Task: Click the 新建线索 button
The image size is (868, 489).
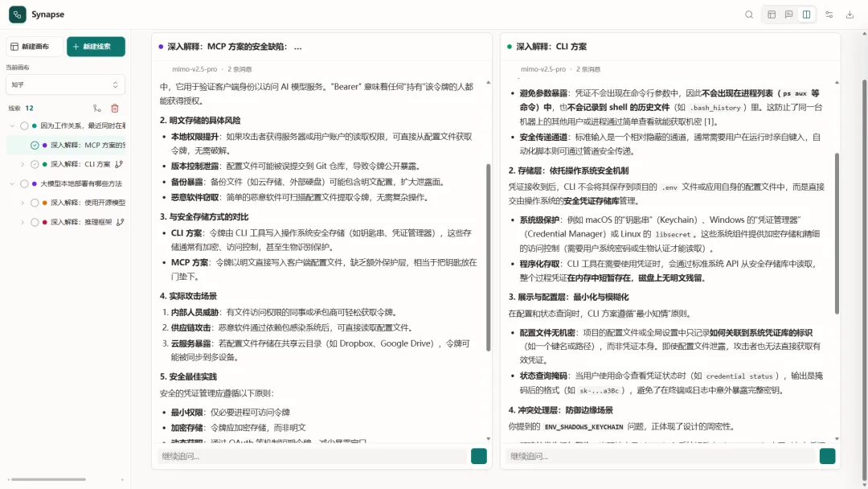Action: (x=96, y=47)
